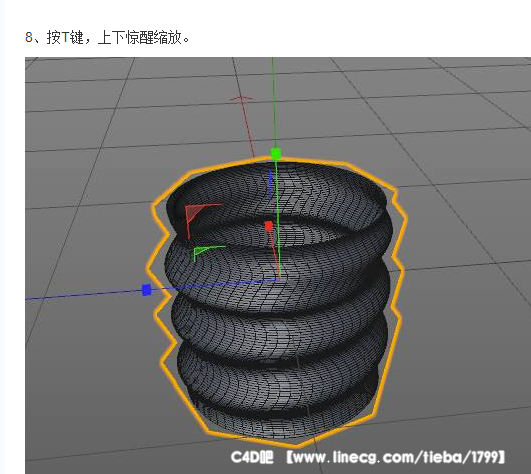Click the C4D吧 watermark text
The height and width of the screenshot is (474, 531).
[252, 457]
